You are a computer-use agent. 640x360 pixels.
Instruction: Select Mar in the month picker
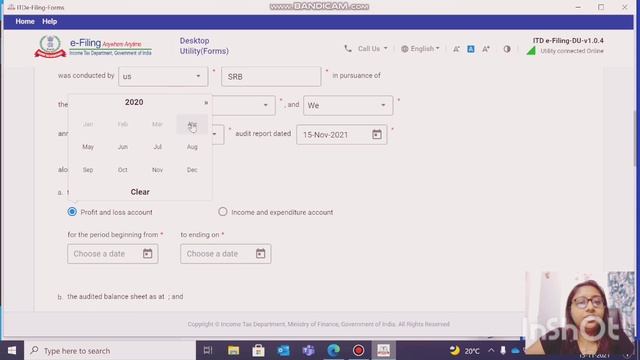158,124
